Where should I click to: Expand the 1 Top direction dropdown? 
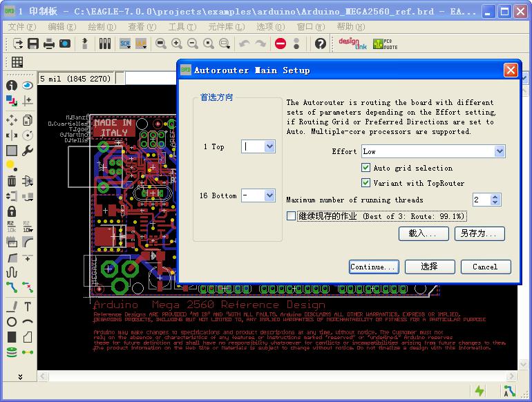tap(269, 146)
